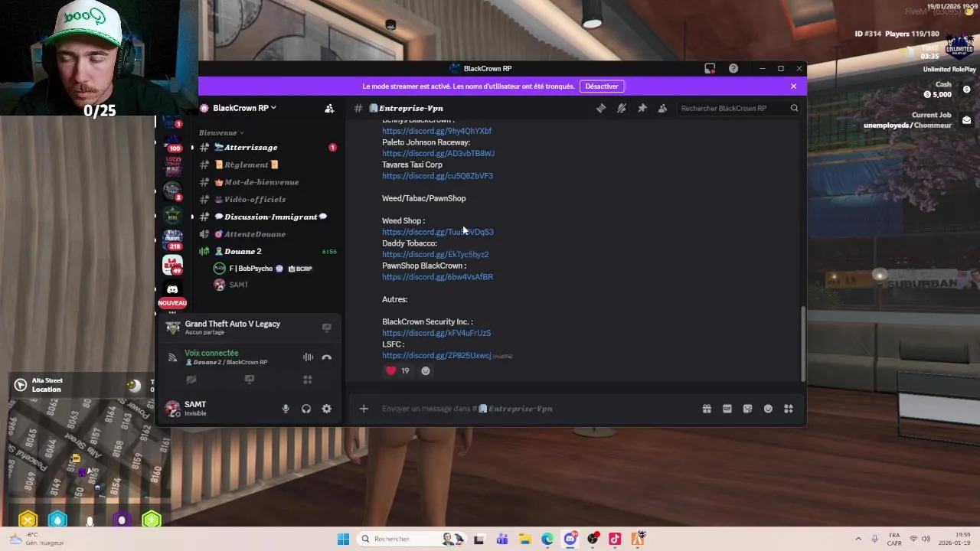Open the Help question-mark icon
980x551 pixels.
(733, 69)
